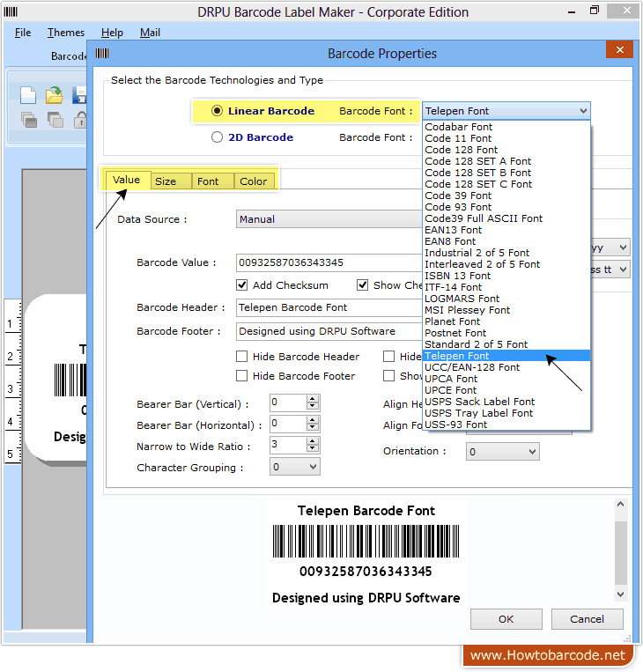
Task: Open the Mail menu
Action: tap(150, 33)
